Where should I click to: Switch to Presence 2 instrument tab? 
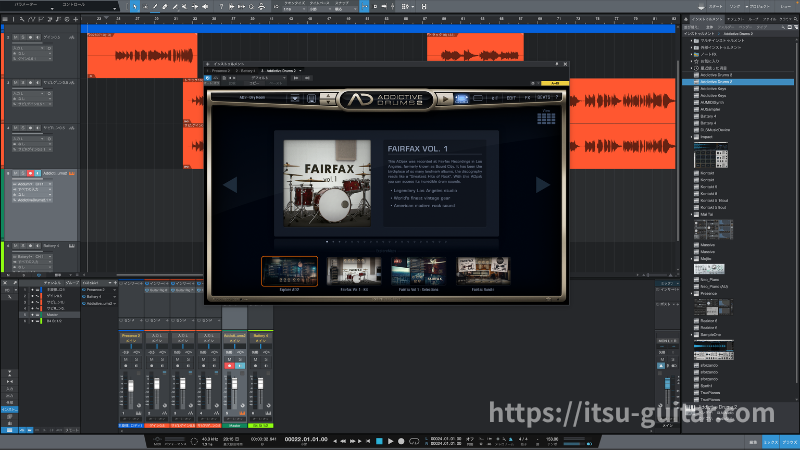tap(220, 70)
